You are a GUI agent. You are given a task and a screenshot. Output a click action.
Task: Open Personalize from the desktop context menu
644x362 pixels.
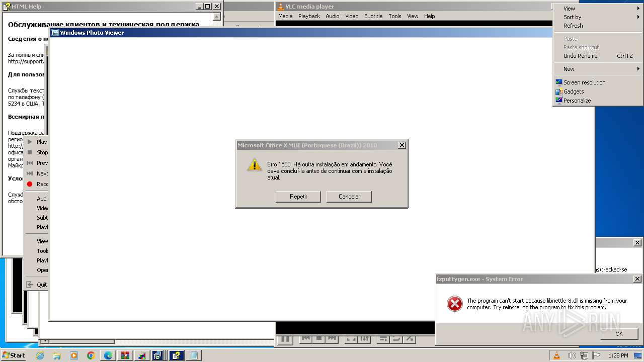click(598, 101)
